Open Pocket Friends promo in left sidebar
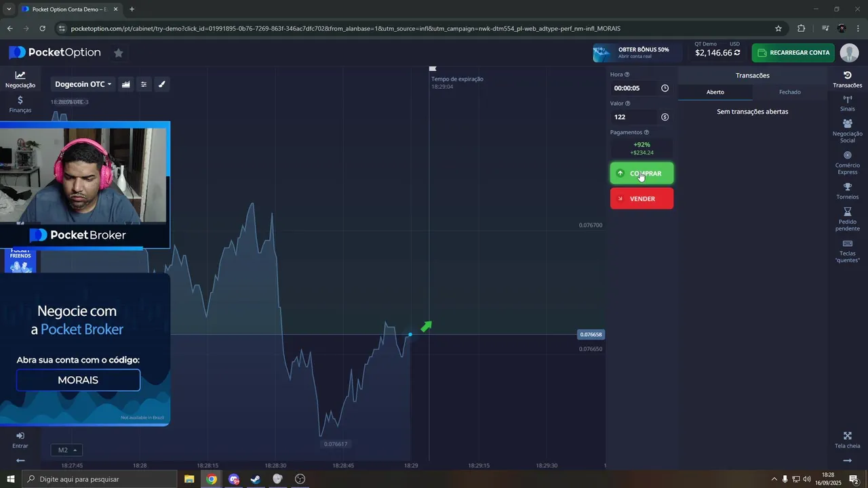Viewport: 868px width, 488px height. 20,260
